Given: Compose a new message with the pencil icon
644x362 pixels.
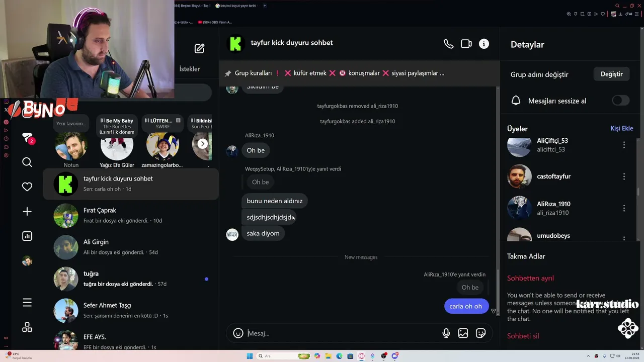Looking at the screenshot, I should click(200, 48).
